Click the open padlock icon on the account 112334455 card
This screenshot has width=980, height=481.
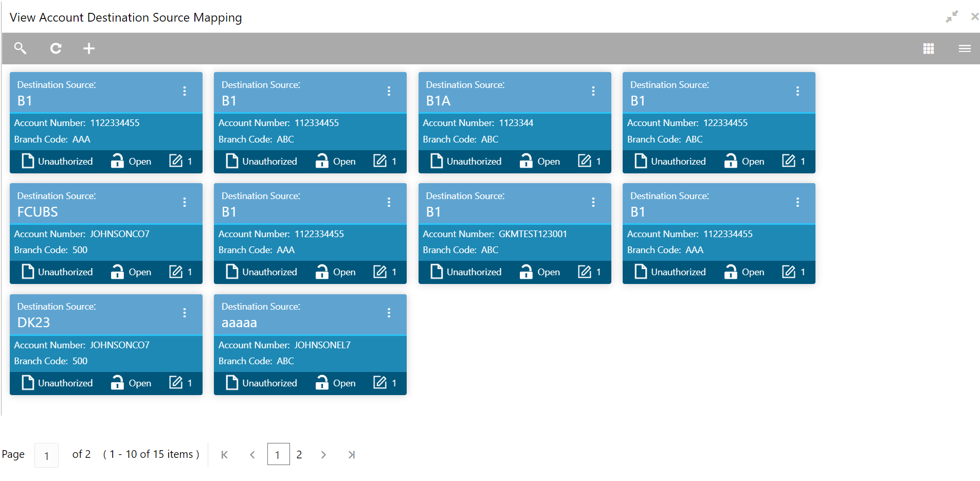coord(322,161)
